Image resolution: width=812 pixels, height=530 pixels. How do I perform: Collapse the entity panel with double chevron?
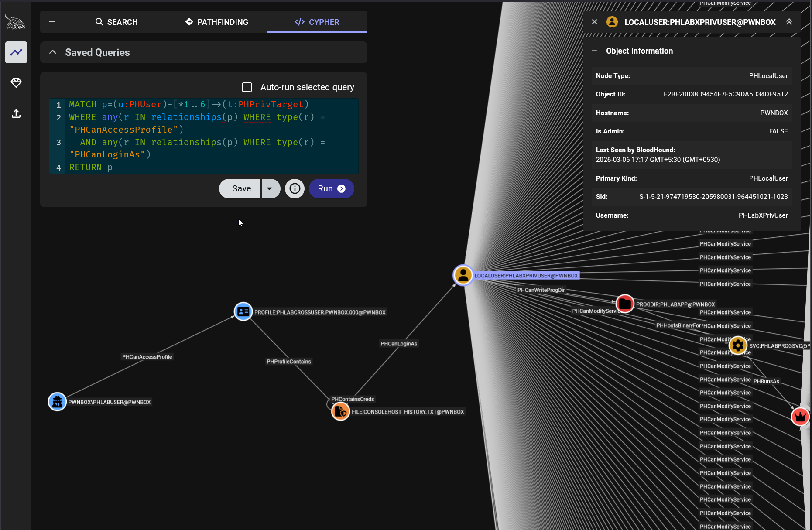(x=789, y=22)
